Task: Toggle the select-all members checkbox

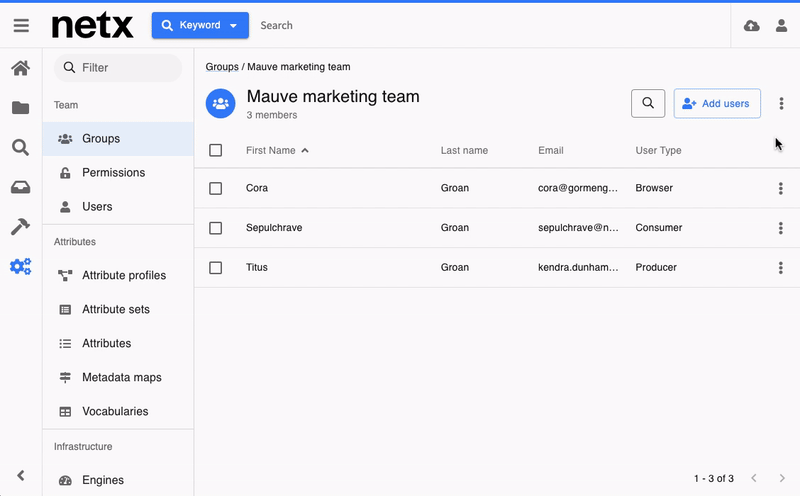Action: point(216,150)
